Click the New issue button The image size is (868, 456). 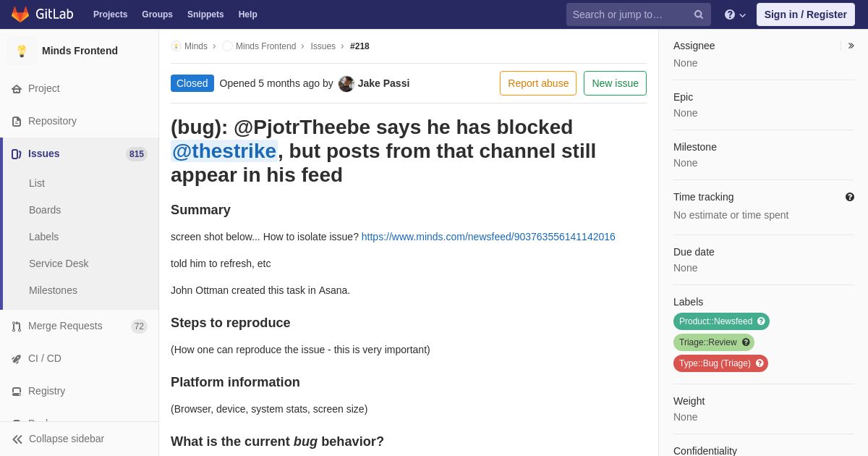pyautogui.click(x=615, y=83)
